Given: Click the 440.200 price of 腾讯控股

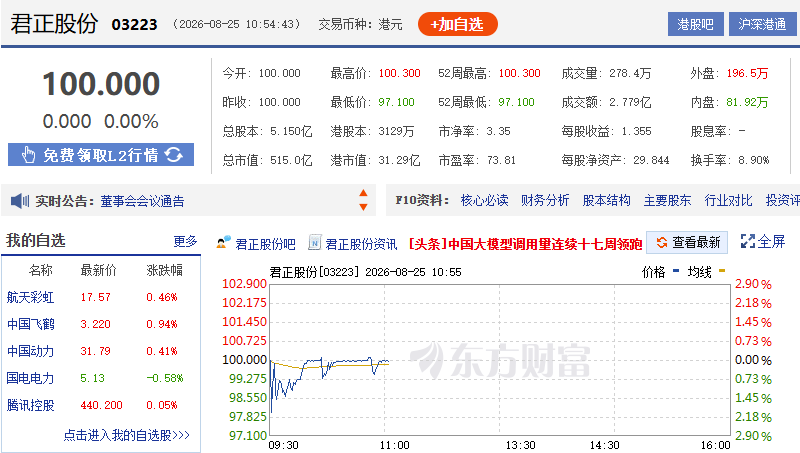Looking at the screenshot, I should pyautogui.click(x=102, y=405).
